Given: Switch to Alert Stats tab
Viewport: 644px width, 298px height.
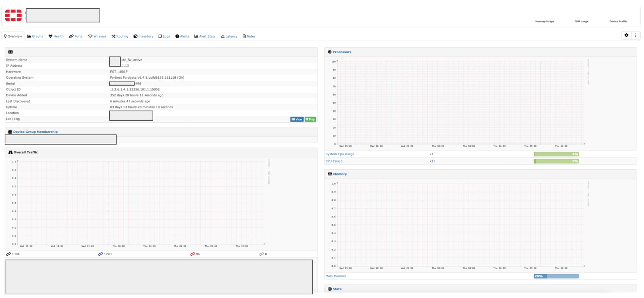Looking at the screenshot, I should (x=205, y=36).
